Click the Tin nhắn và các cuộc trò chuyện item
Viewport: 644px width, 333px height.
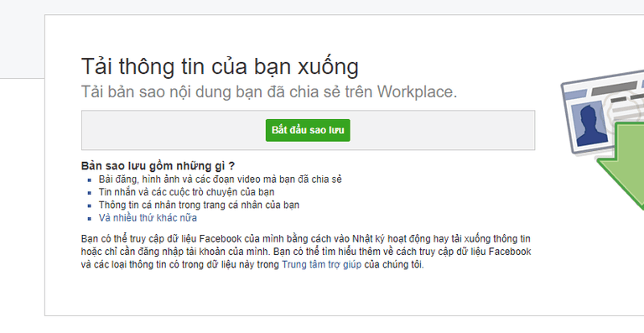click(x=186, y=192)
